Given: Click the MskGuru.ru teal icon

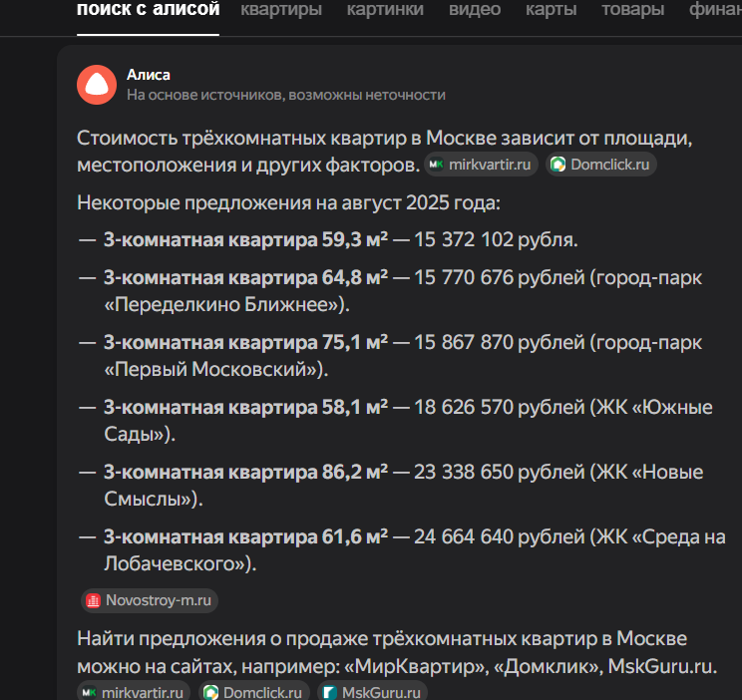Looking at the screenshot, I should (x=329, y=692).
